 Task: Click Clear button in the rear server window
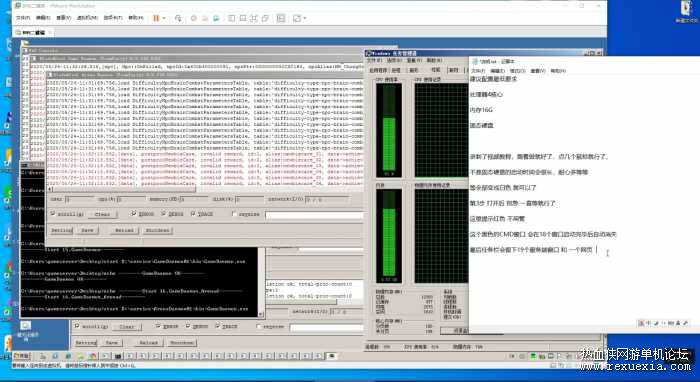127,327
